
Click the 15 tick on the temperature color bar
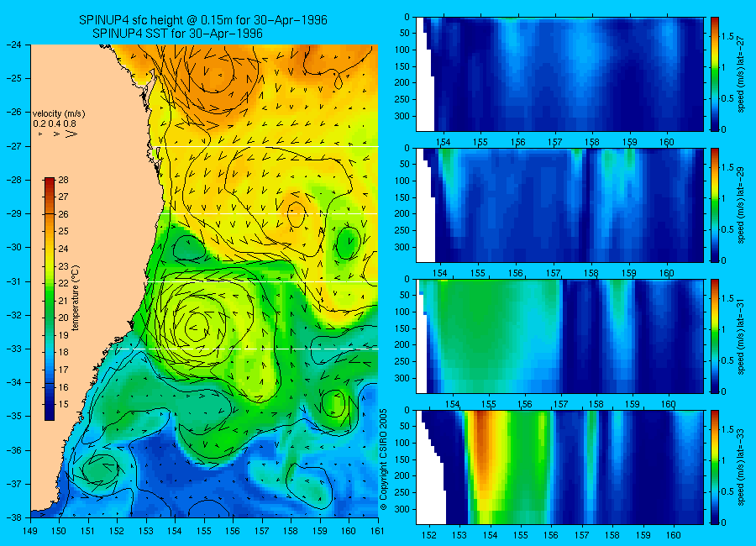[63, 404]
